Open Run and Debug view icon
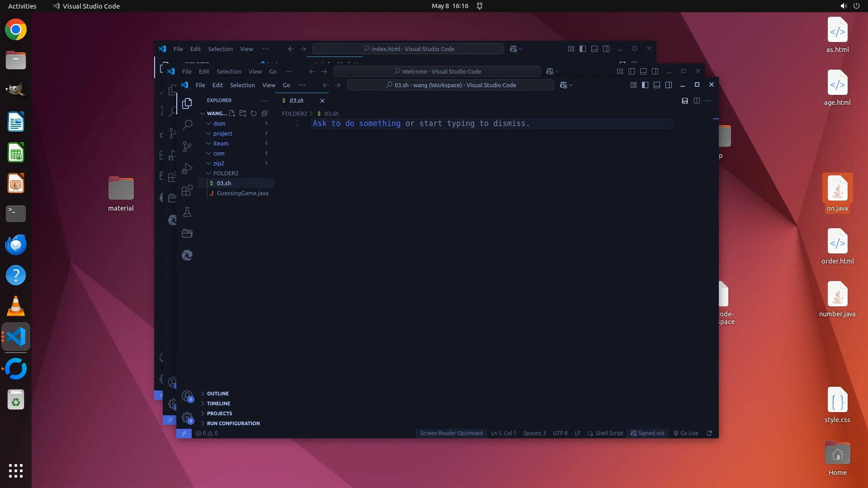 click(187, 169)
